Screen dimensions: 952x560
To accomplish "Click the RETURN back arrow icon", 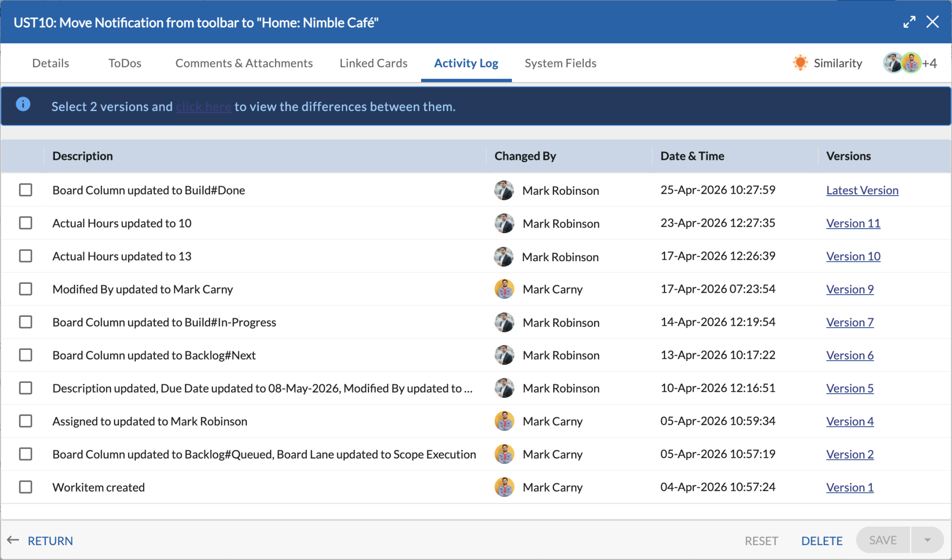I will point(13,540).
